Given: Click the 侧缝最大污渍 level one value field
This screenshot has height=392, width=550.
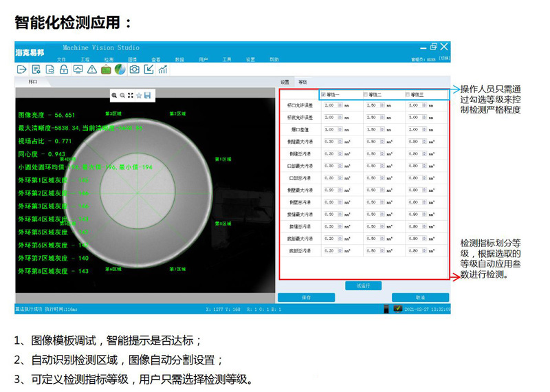Looking at the screenshot, I should point(329,142).
